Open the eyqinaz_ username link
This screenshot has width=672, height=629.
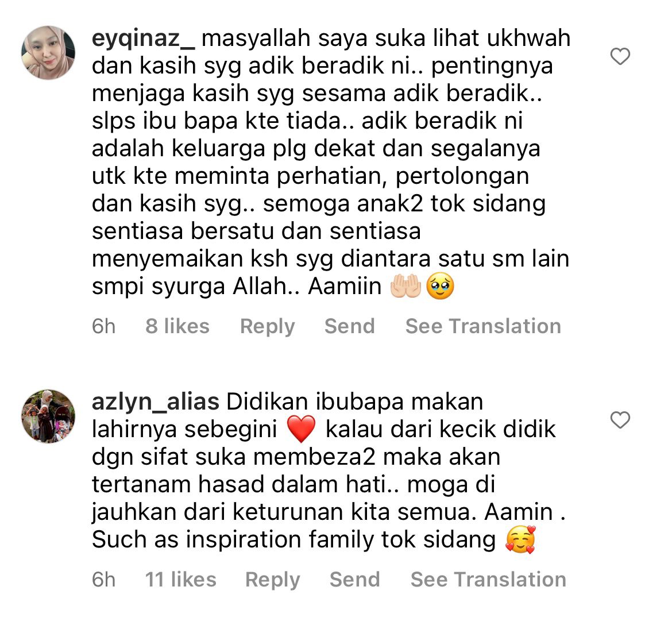pyautogui.click(x=143, y=38)
